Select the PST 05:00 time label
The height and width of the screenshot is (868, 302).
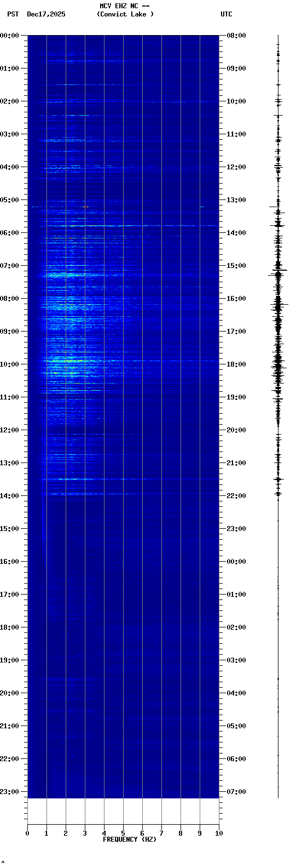pyautogui.click(x=10, y=200)
